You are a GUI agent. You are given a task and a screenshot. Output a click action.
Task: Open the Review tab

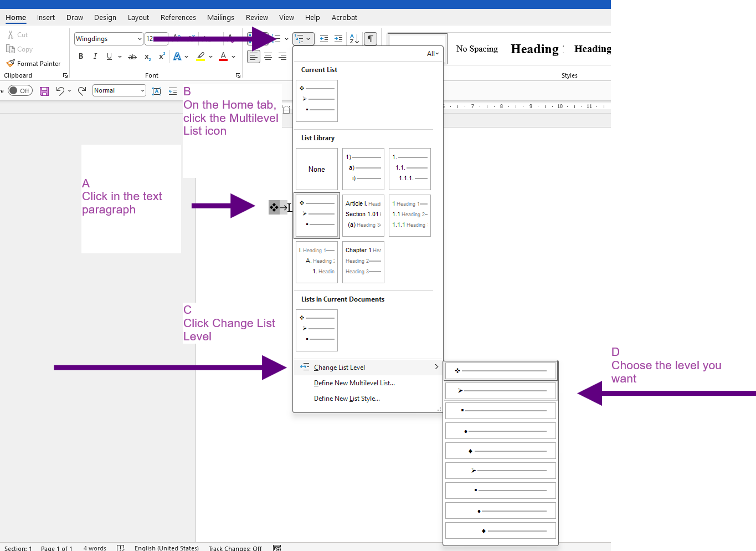(257, 17)
